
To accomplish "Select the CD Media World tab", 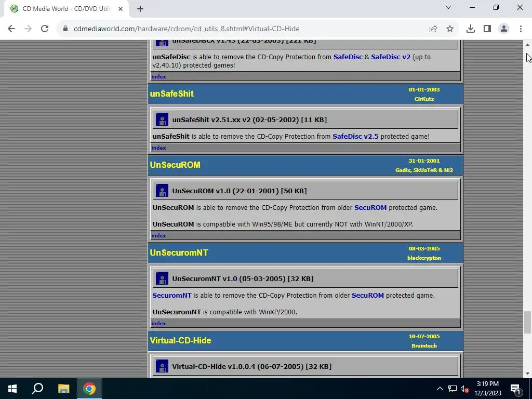I will [x=66, y=9].
